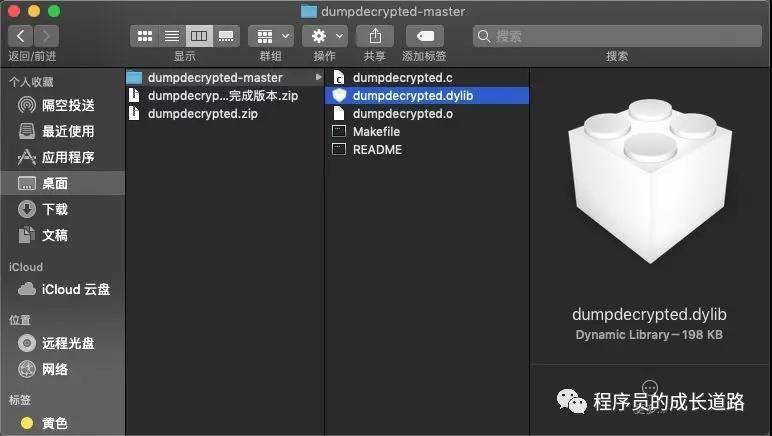Click 个人收藏 sidebar section header
The image size is (772, 436).
click(x=31, y=82)
